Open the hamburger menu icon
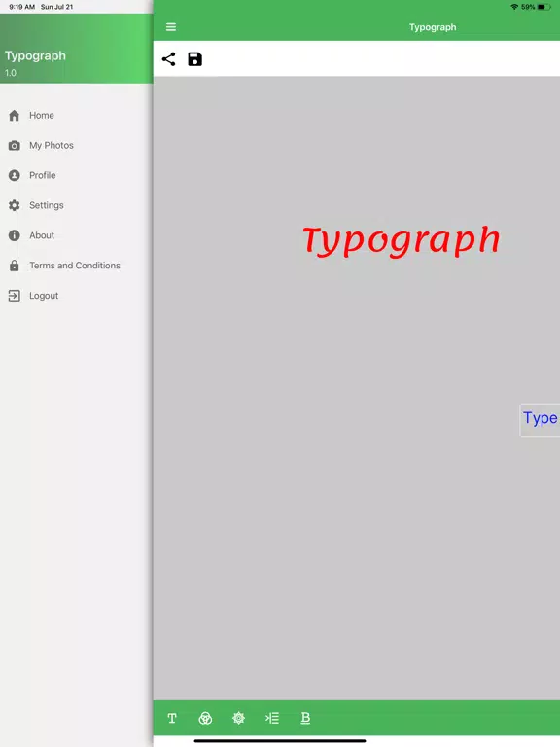Image resolution: width=560 pixels, height=747 pixels. pos(171,27)
